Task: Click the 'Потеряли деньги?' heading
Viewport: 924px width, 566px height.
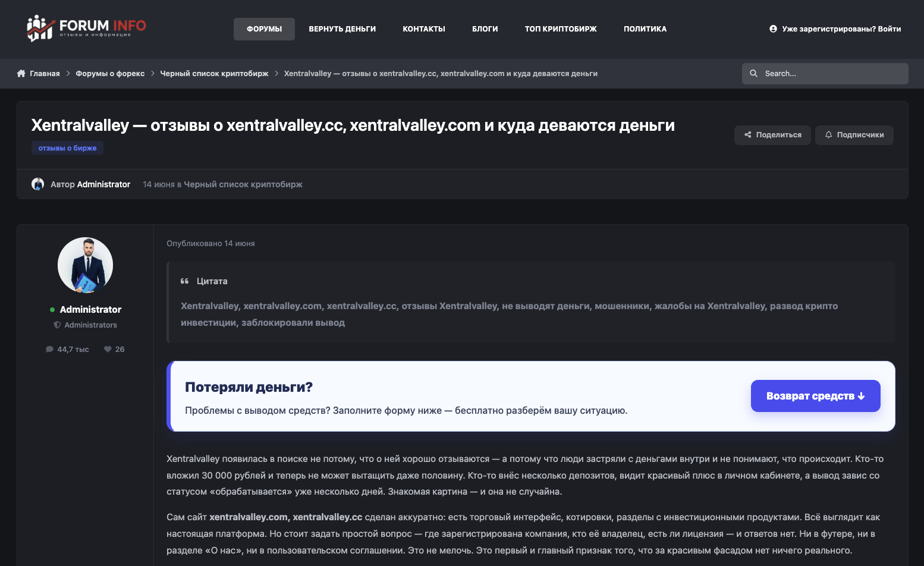Action: click(x=249, y=387)
